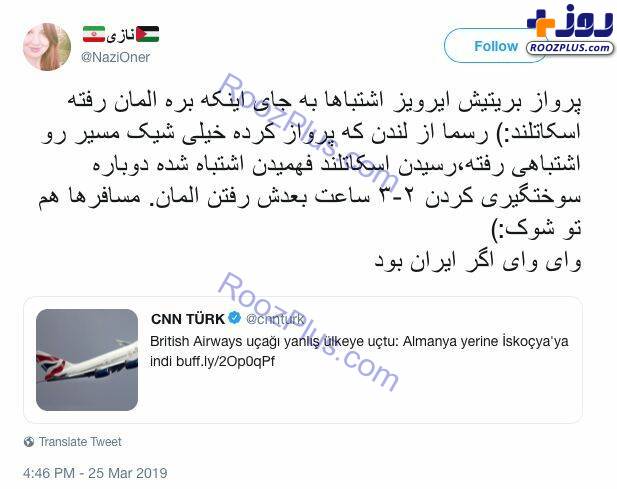Click the plus symbol in the Rooz logo

click(541, 23)
